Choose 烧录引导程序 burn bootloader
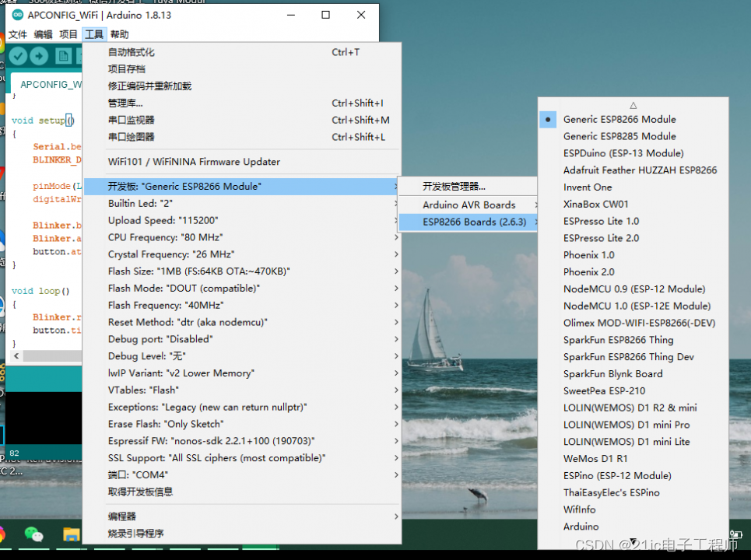Screen dimensions: 751x560 [x=242, y=534]
